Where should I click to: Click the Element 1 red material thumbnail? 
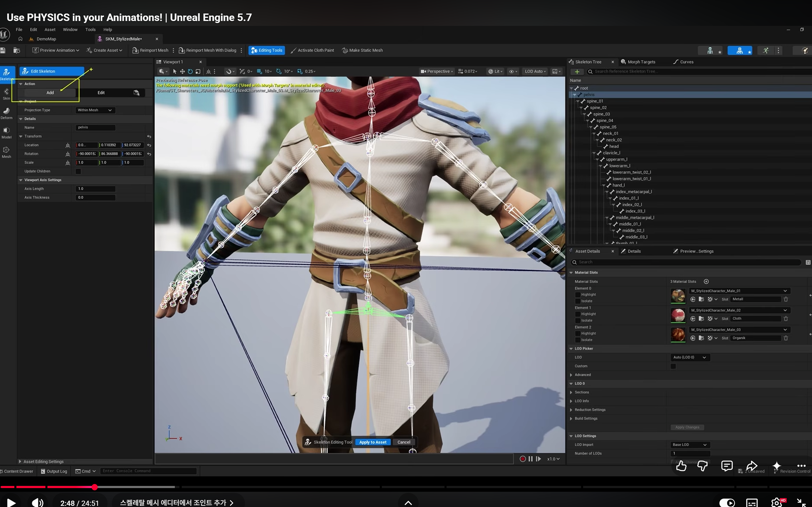(678, 315)
